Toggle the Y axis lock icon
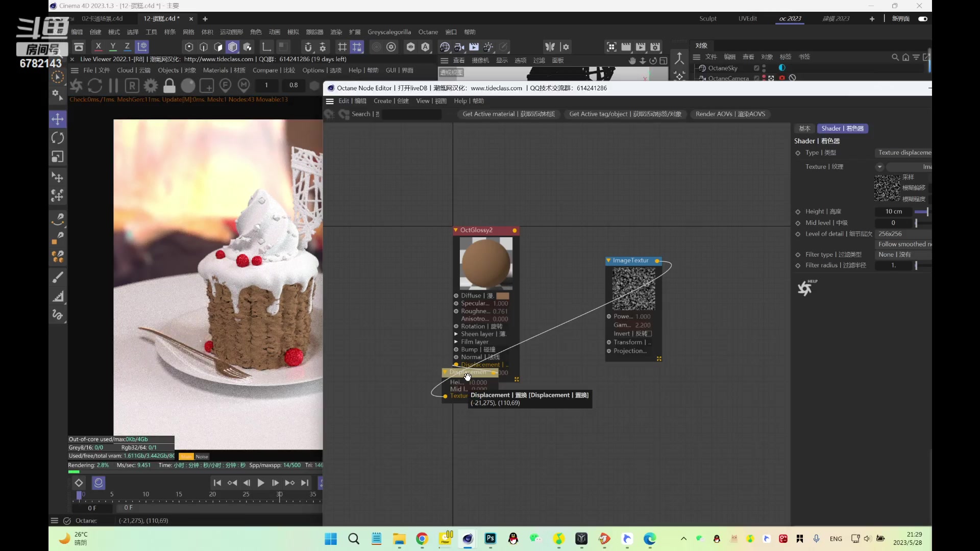Image resolution: width=980 pixels, height=551 pixels. (x=113, y=47)
